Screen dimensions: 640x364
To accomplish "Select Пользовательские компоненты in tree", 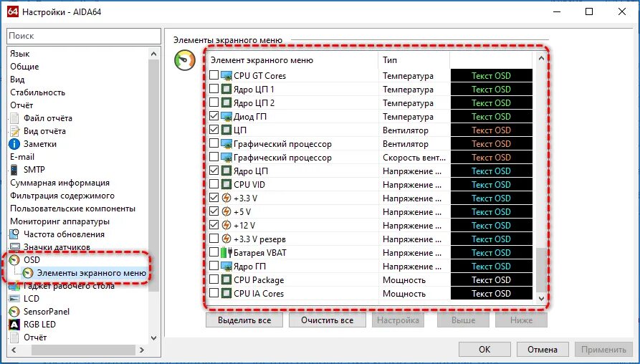I will coord(72,209).
